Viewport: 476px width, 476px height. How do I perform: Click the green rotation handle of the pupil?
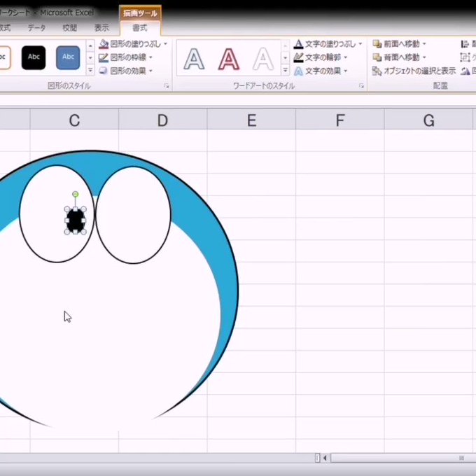tap(76, 194)
